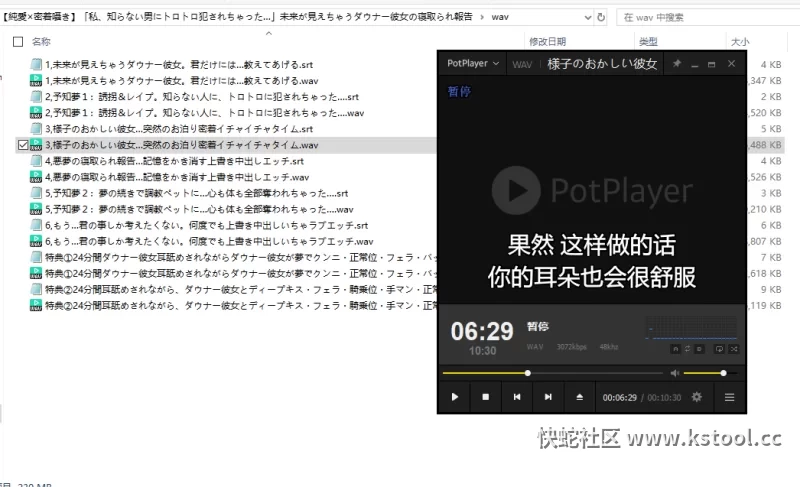Sort files by the 类型 column header
Image resolution: width=800 pixels, height=487 pixels.
pos(648,42)
